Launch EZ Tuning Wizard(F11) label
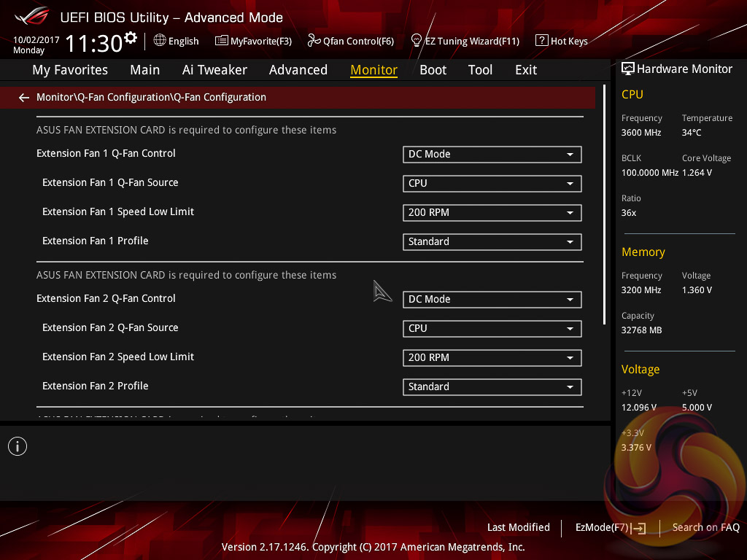This screenshot has height=560, width=747. (x=472, y=42)
